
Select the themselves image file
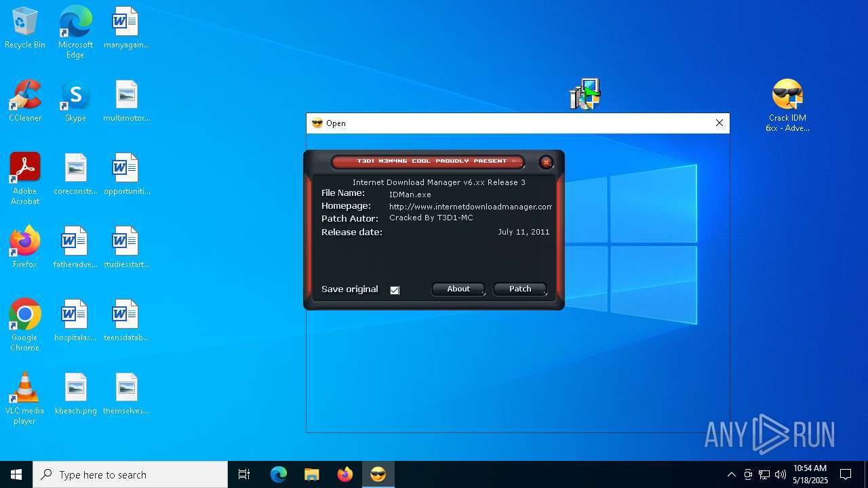click(126, 394)
